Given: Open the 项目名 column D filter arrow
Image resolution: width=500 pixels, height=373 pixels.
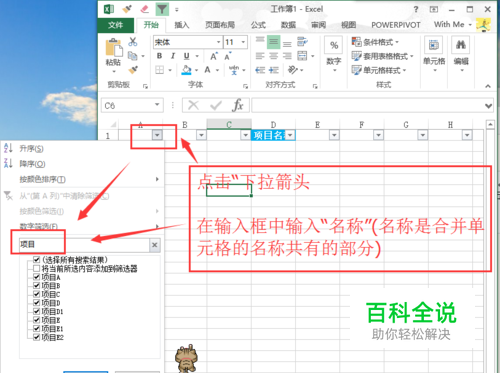Looking at the screenshot, I should (290, 135).
